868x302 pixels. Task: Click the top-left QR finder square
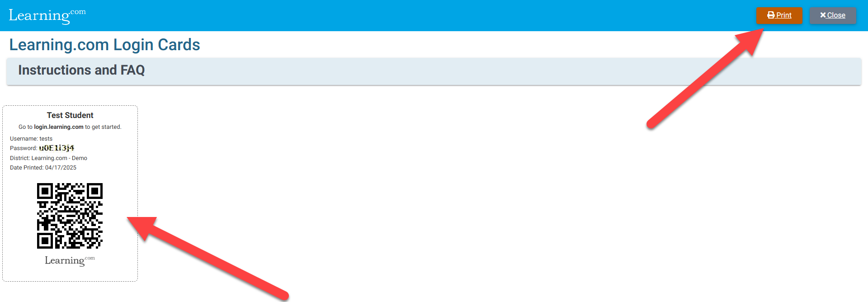click(45, 191)
